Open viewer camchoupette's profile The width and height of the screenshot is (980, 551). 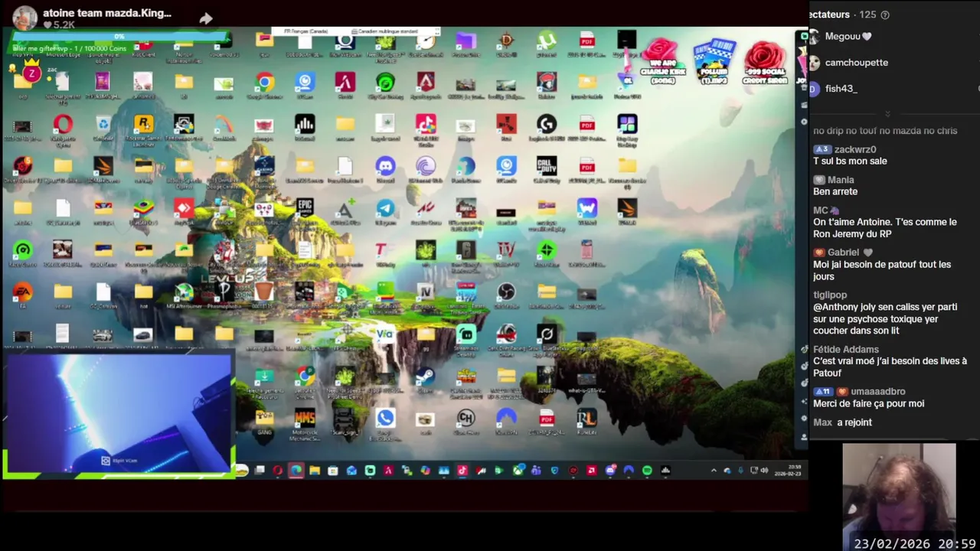(848, 63)
